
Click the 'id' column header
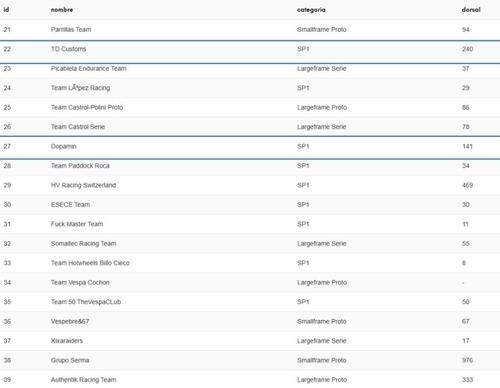coord(6,10)
